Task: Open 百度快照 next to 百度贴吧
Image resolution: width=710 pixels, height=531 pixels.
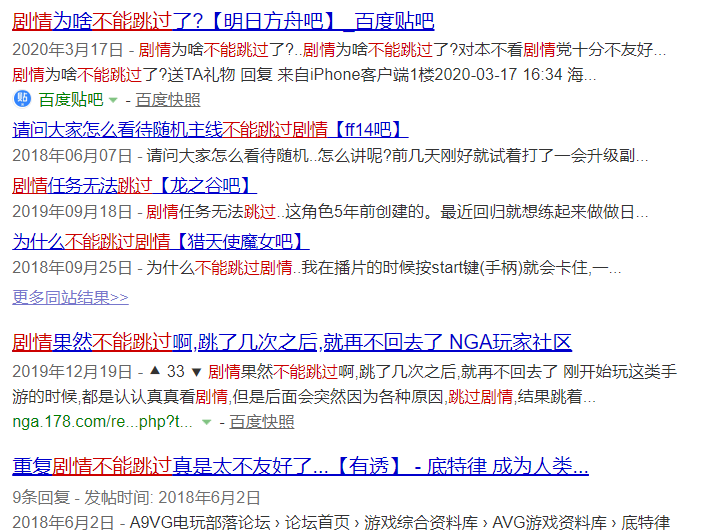Action: 168,100
